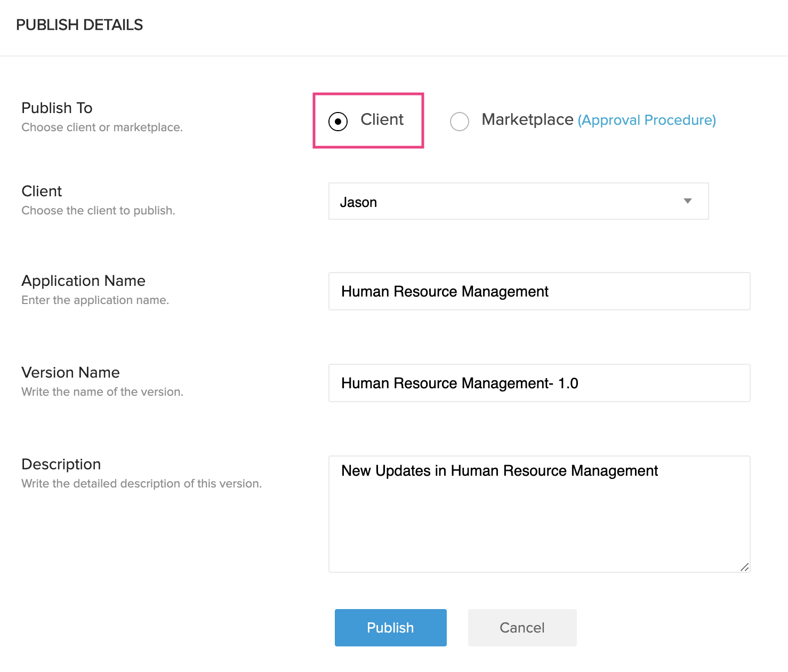Click the Description field label
Screen dimensions: 788x672
[61, 464]
